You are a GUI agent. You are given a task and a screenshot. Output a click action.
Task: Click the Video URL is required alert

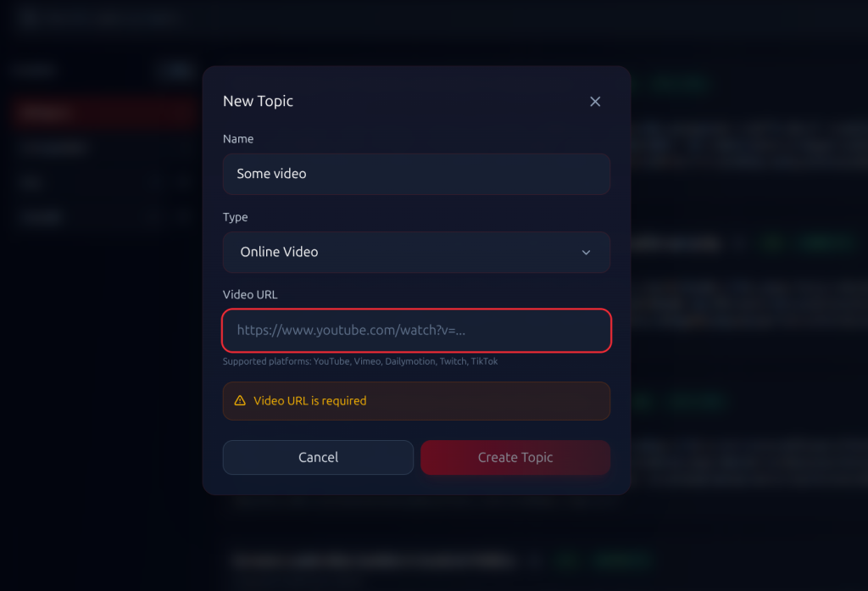(415, 401)
